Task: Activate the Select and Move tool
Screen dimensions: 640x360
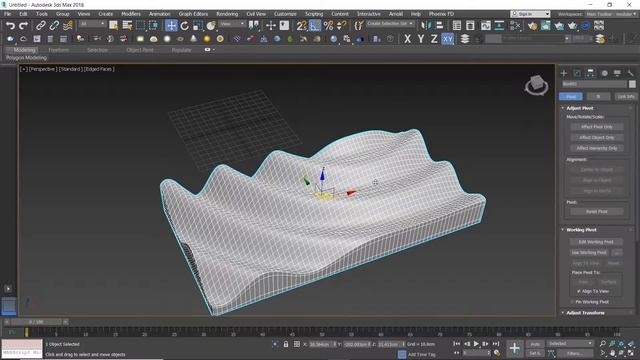Action: (x=171, y=26)
